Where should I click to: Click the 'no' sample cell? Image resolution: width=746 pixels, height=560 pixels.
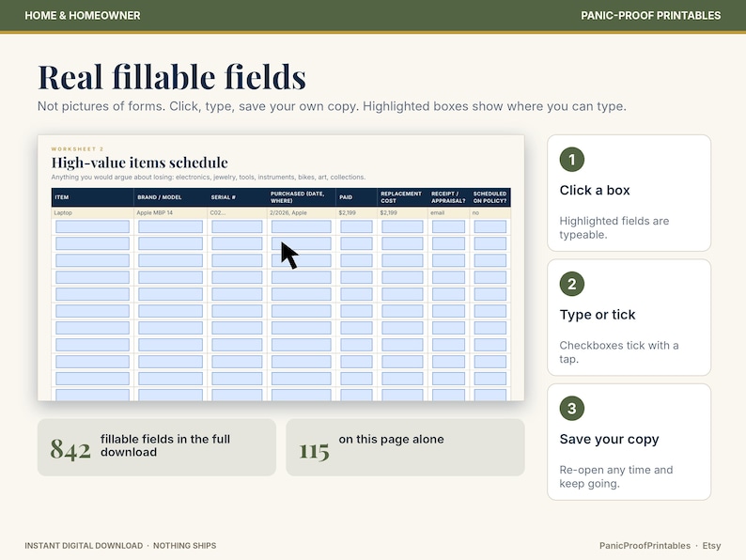coord(490,212)
